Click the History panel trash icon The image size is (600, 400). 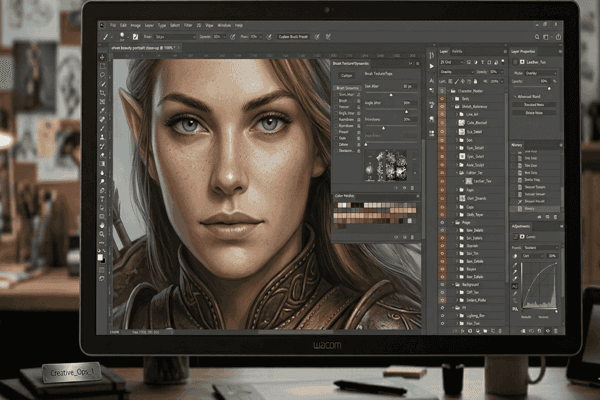pyautogui.click(x=556, y=217)
